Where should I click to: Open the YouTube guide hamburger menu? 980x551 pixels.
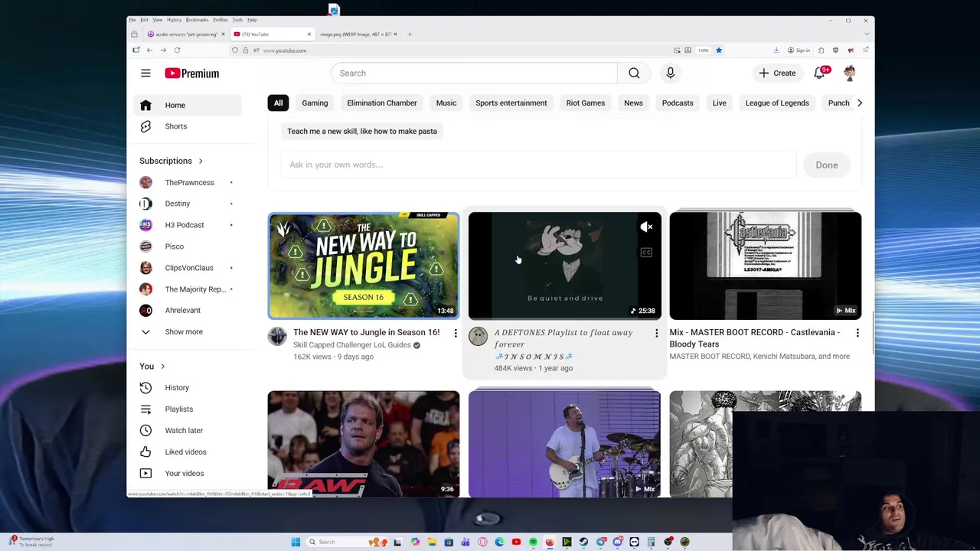(x=145, y=73)
